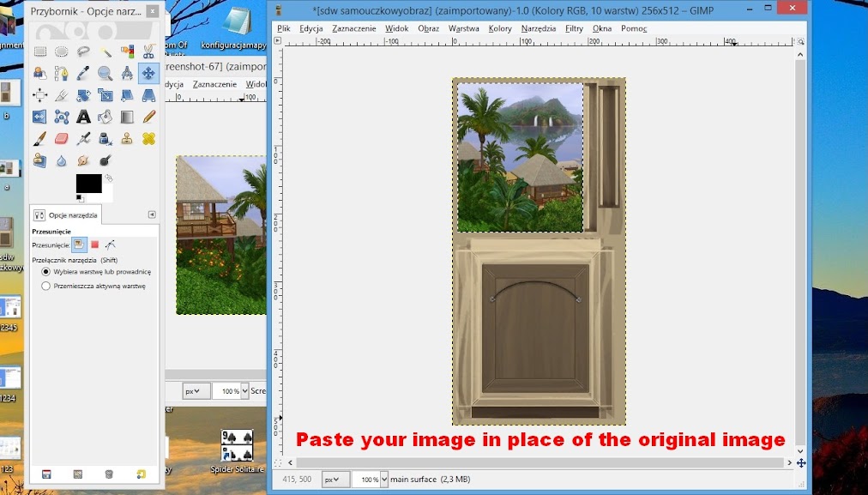Select the Scissors Select tool
The height and width of the screenshot is (495, 868).
(148, 51)
